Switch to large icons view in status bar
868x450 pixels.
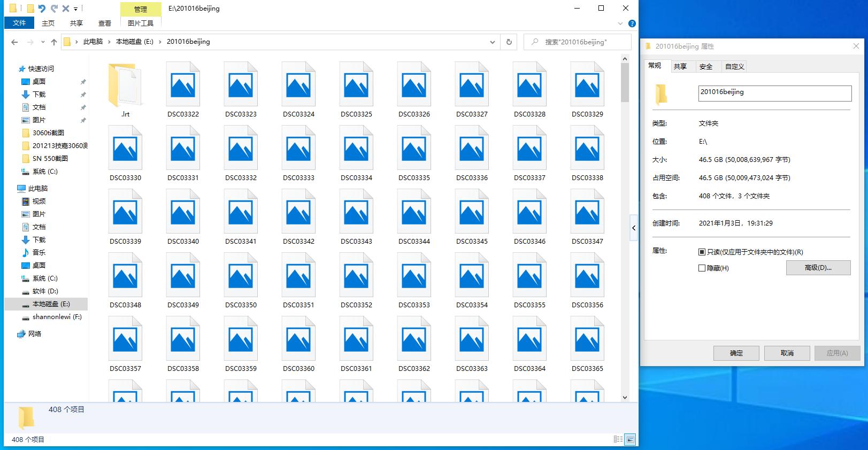[x=631, y=439]
